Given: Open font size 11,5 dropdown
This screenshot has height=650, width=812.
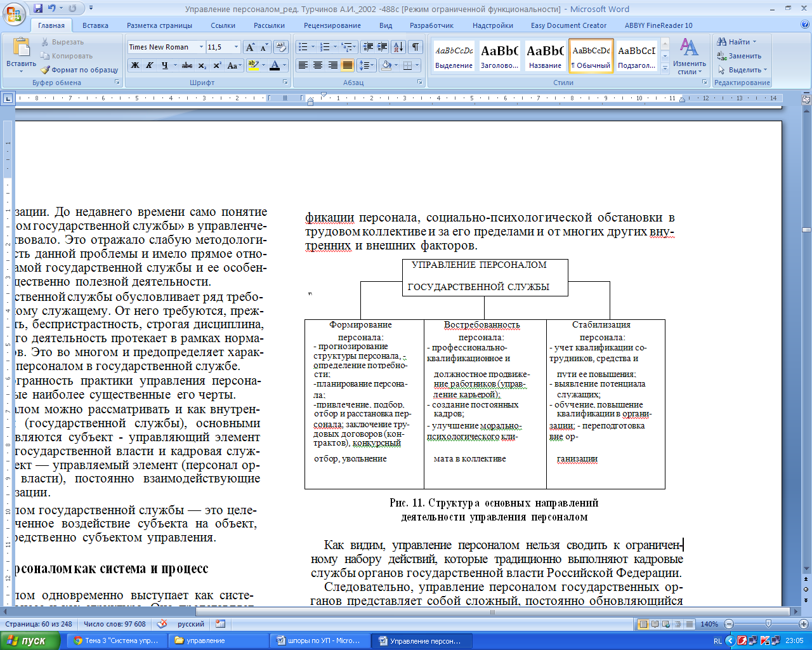Looking at the screenshot, I should (x=236, y=47).
